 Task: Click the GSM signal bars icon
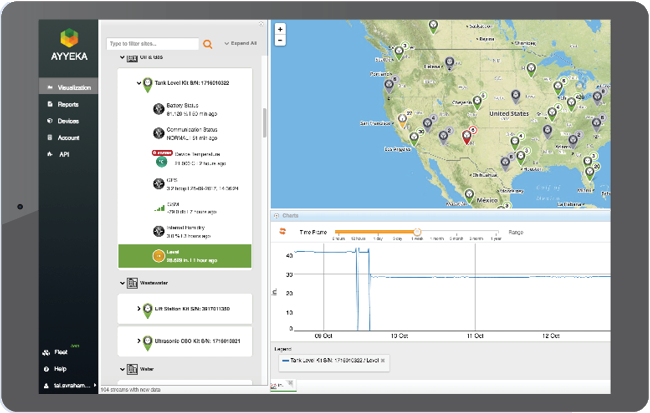158,208
